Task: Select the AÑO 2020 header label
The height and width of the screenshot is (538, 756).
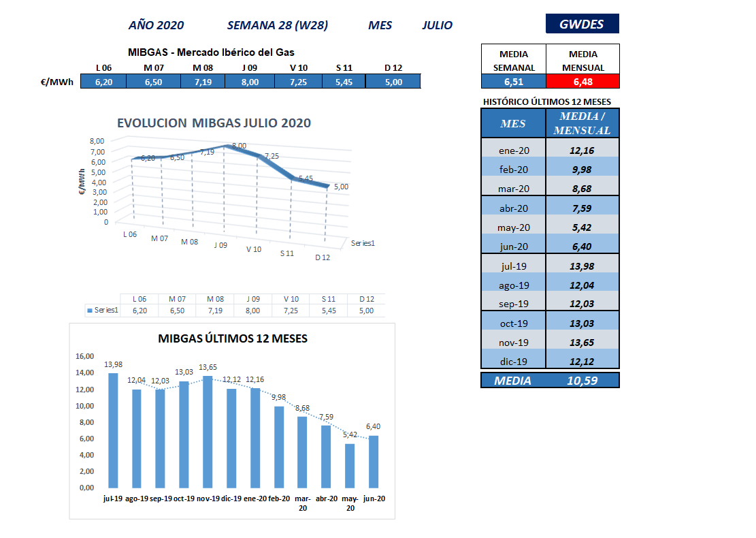Action: coord(156,25)
